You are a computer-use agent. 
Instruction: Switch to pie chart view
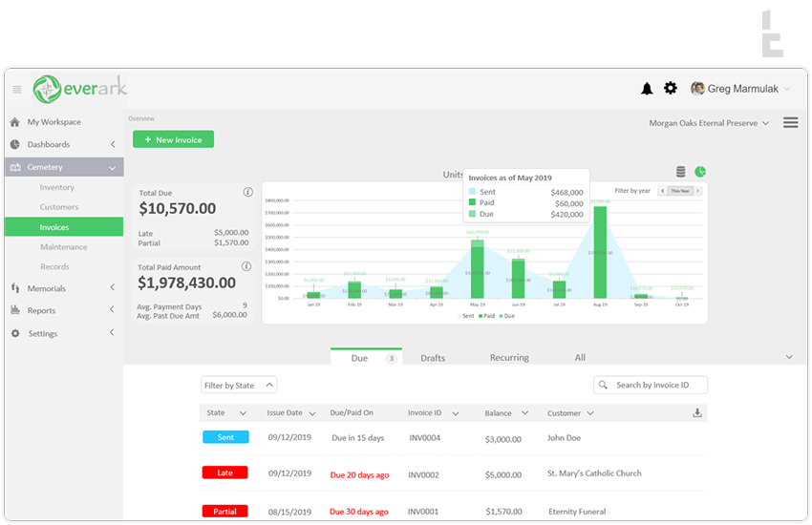tap(700, 172)
